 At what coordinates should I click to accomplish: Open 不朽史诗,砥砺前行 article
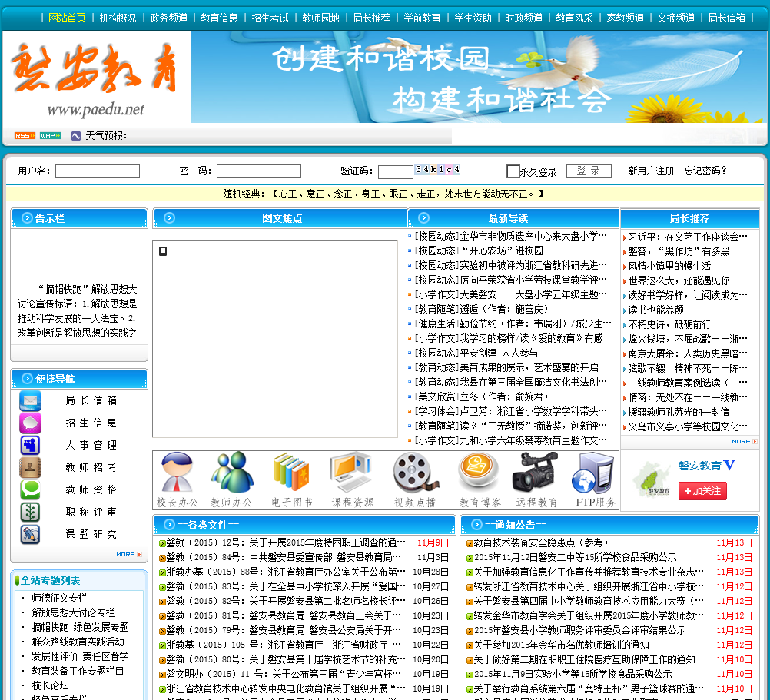(669, 324)
